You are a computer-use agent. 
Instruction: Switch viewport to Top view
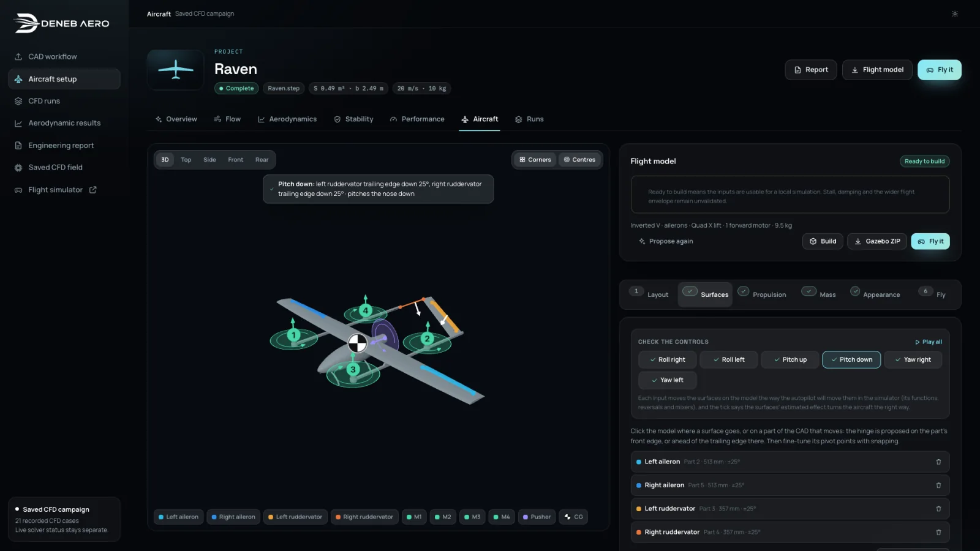coord(186,160)
